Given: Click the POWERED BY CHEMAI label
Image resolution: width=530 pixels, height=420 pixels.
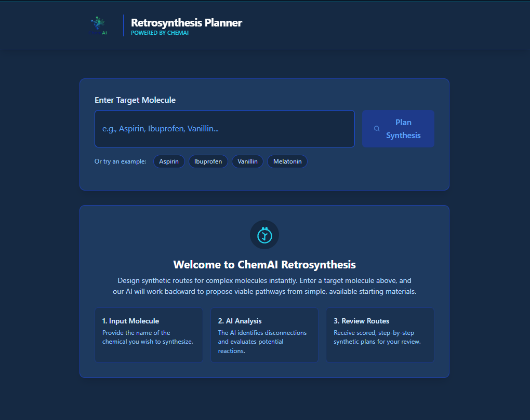Looking at the screenshot, I should (160, 32).
